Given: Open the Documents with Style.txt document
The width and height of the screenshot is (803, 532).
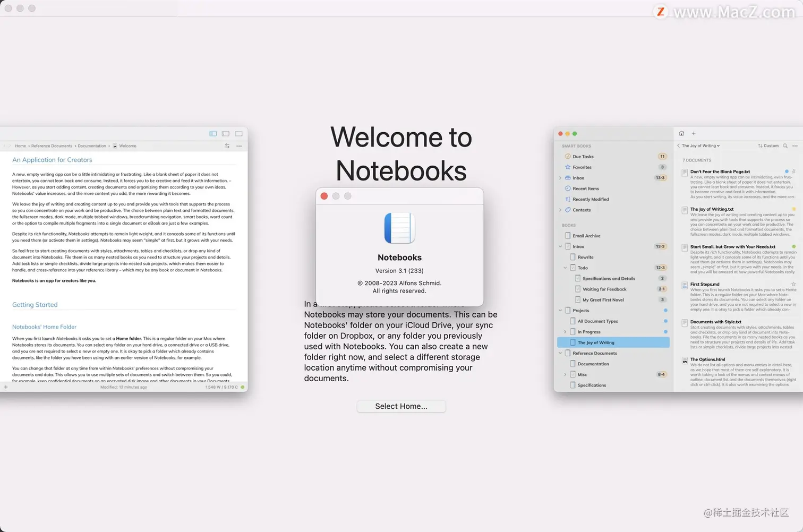Looking at the screenshot, I should (x=739, y=334).
